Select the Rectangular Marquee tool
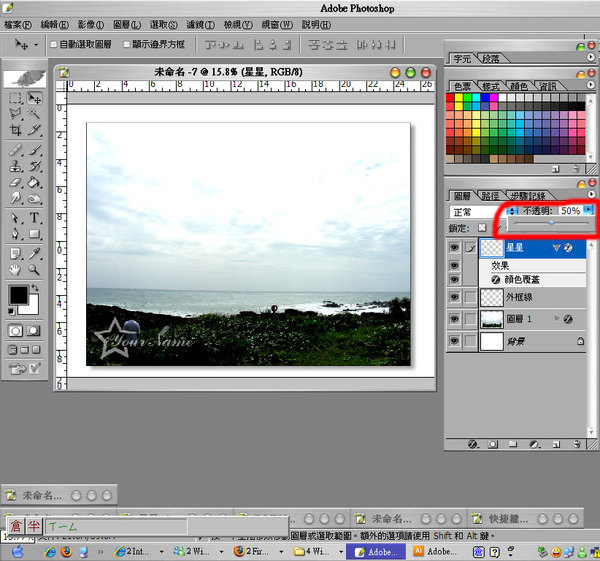 coord(15,98)
